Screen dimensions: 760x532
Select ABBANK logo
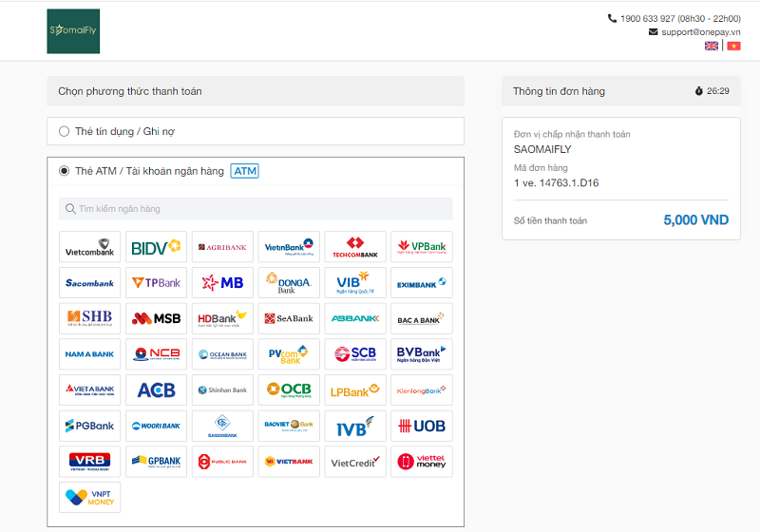point(355,319)
